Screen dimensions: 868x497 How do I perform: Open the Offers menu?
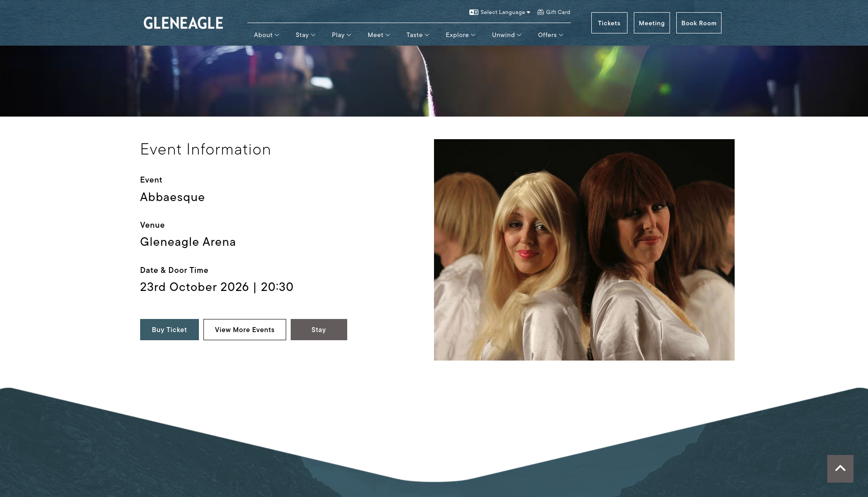pos(551,35)
